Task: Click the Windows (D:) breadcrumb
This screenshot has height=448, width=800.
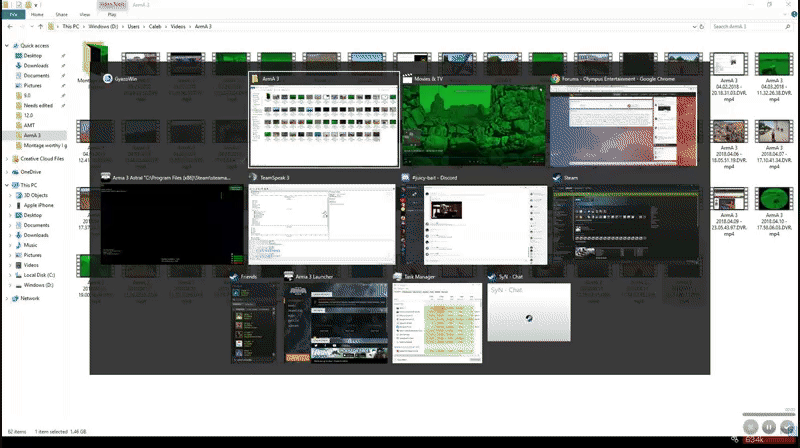Action: 103,27
